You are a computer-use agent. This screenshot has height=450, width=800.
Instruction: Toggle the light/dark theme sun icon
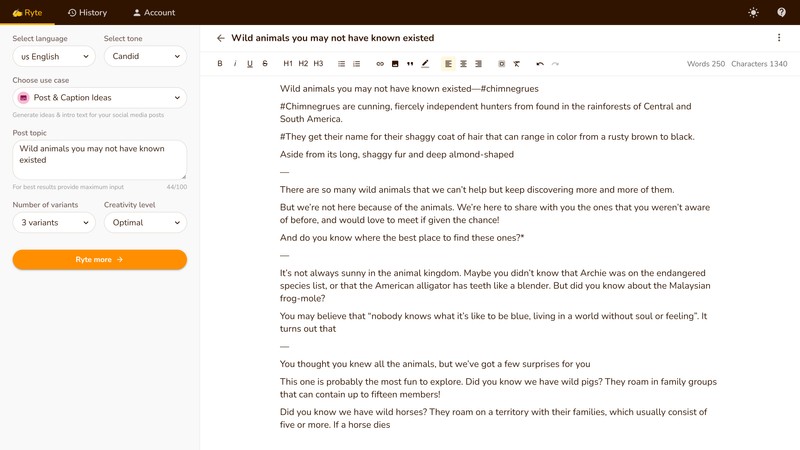click(753, 13)
